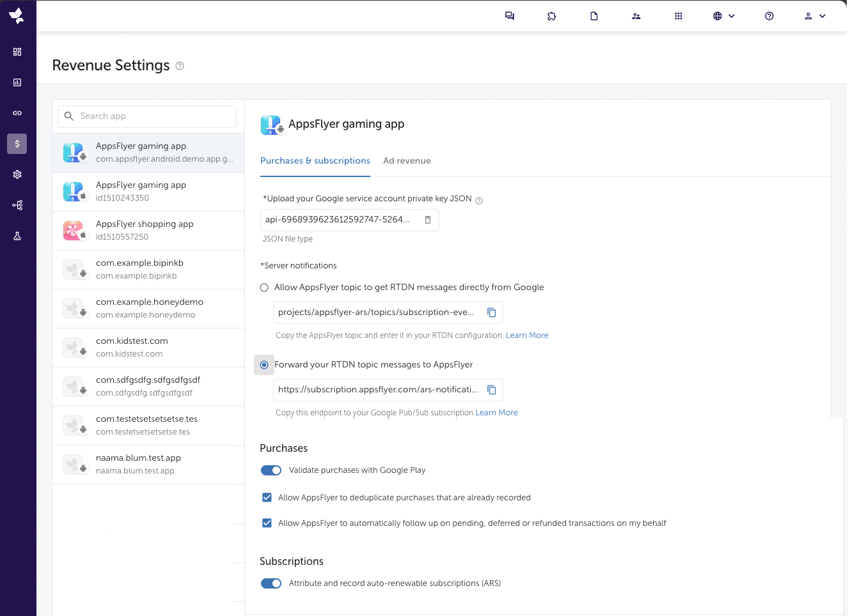Click the JSON file type hint text
The image size is (848, 616).
[x=288, y=239]
